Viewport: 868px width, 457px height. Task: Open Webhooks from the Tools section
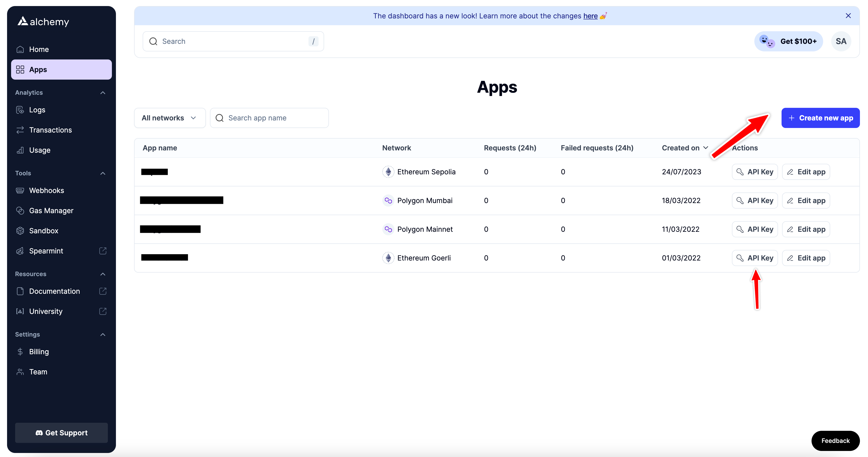(46, 190)
